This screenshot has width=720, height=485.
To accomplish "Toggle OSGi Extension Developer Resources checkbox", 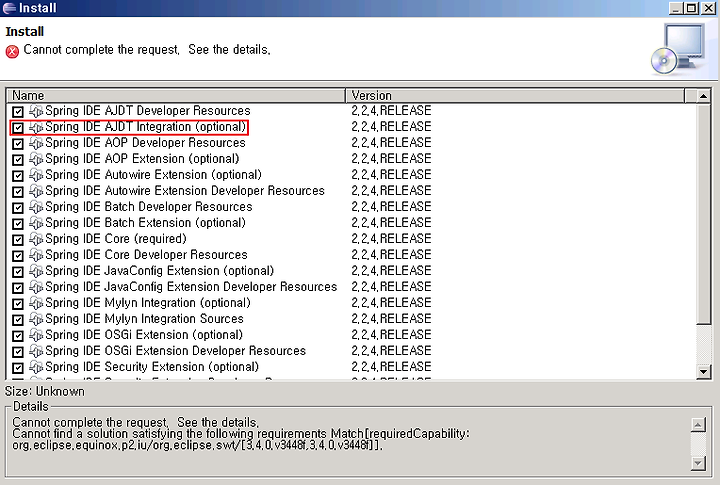I will coord(18,352).
